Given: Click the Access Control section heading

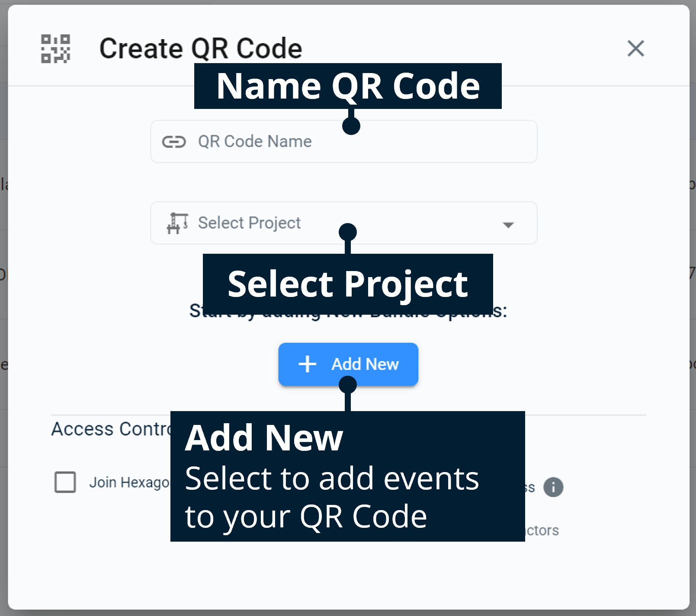Looking at the screenshot, I should pos(111,429).
